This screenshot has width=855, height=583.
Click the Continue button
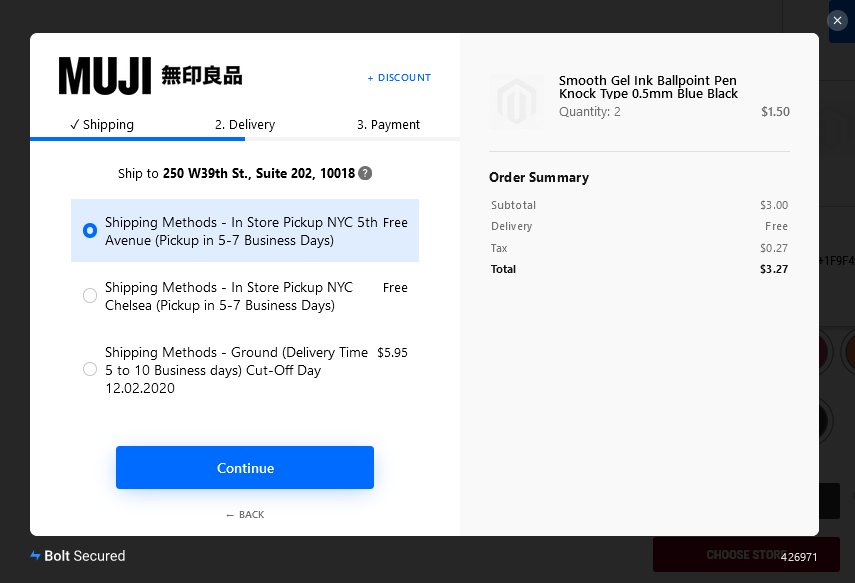point(245,467)
